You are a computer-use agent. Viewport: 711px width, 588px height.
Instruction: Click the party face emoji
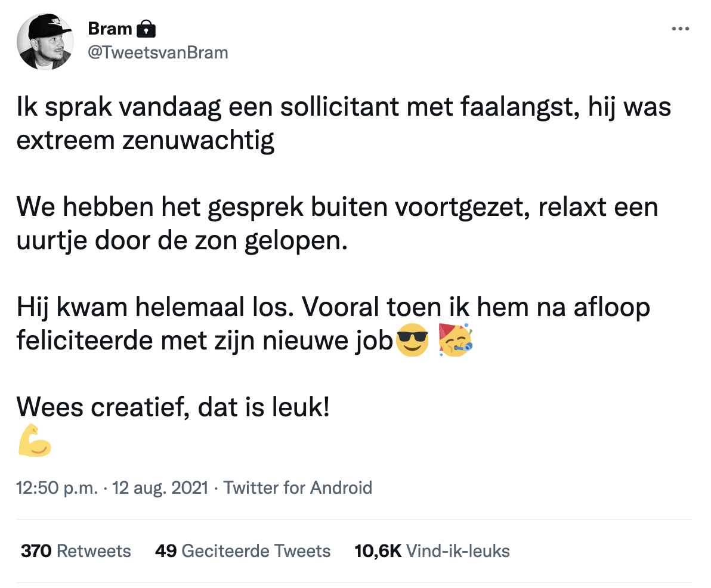pos(455,340)
